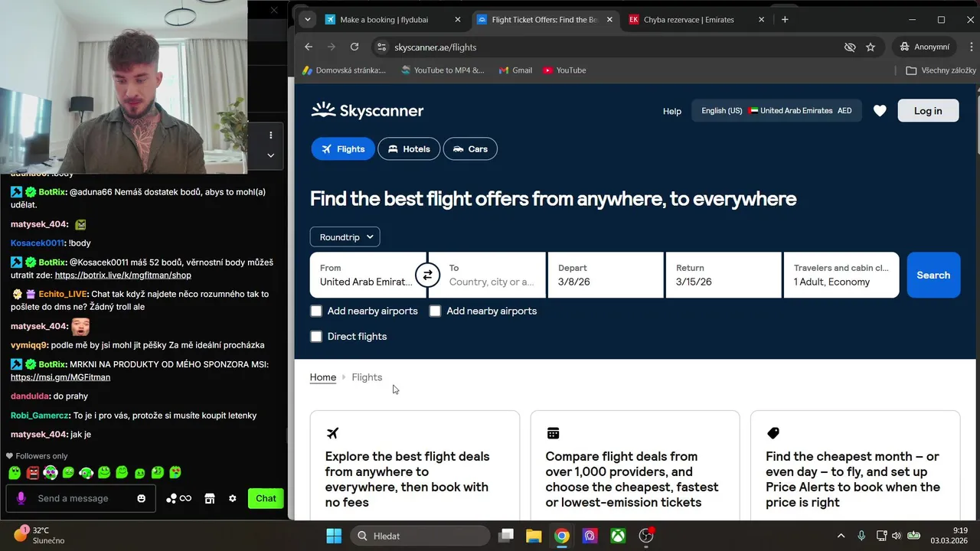Open Roundtrip trip type dropdown
Image resolution: width=980 pixels, height=551 pixels.
point(345,237)
